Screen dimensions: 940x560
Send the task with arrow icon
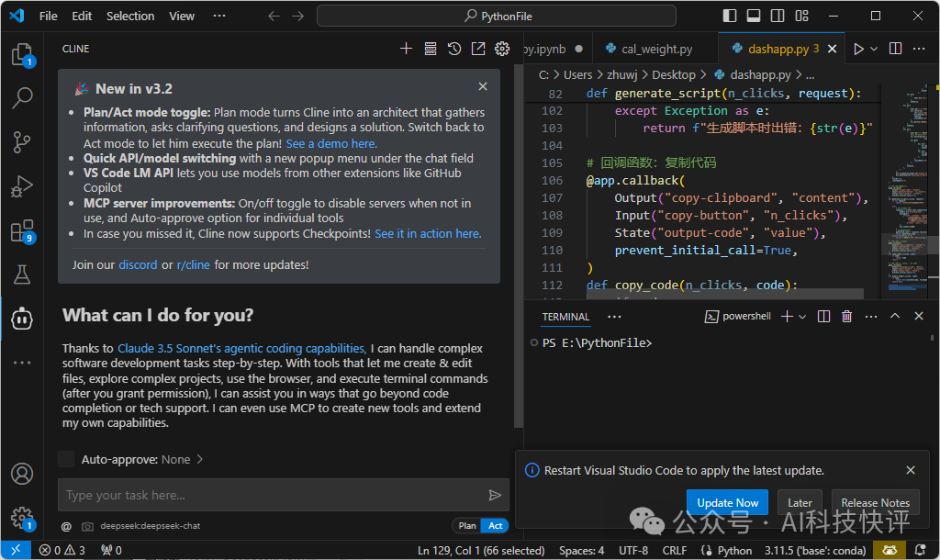(495, 495)
